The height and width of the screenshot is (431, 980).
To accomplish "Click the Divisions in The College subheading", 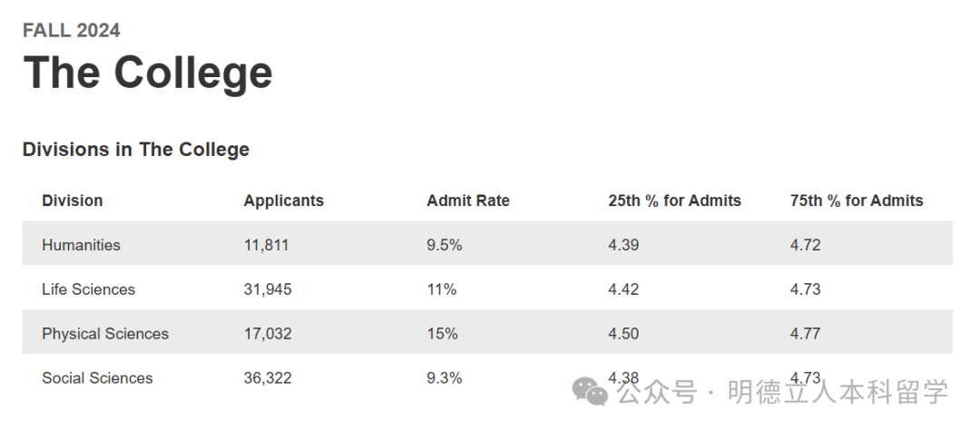I will (x=136, y=150).
